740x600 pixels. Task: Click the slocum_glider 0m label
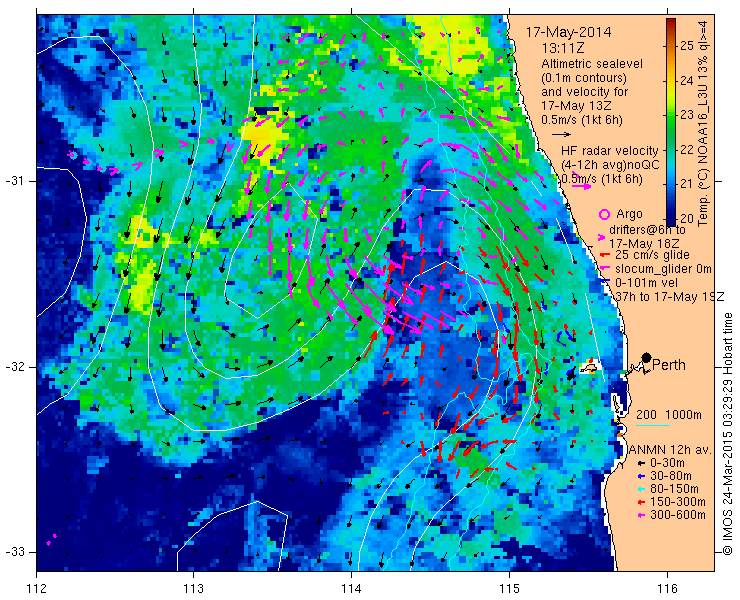point(663,269)
